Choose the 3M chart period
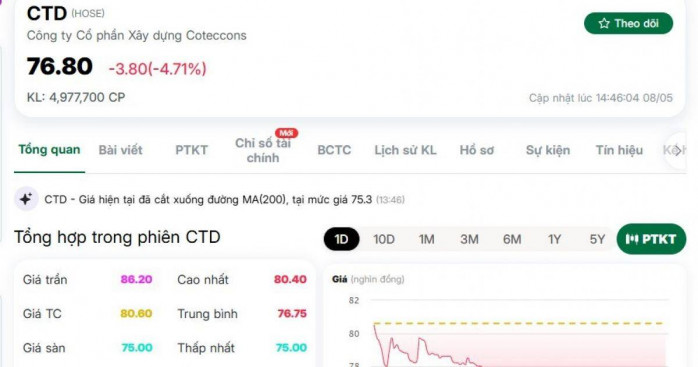The height and width of the screenshot is (367, 698). (469, 239)
